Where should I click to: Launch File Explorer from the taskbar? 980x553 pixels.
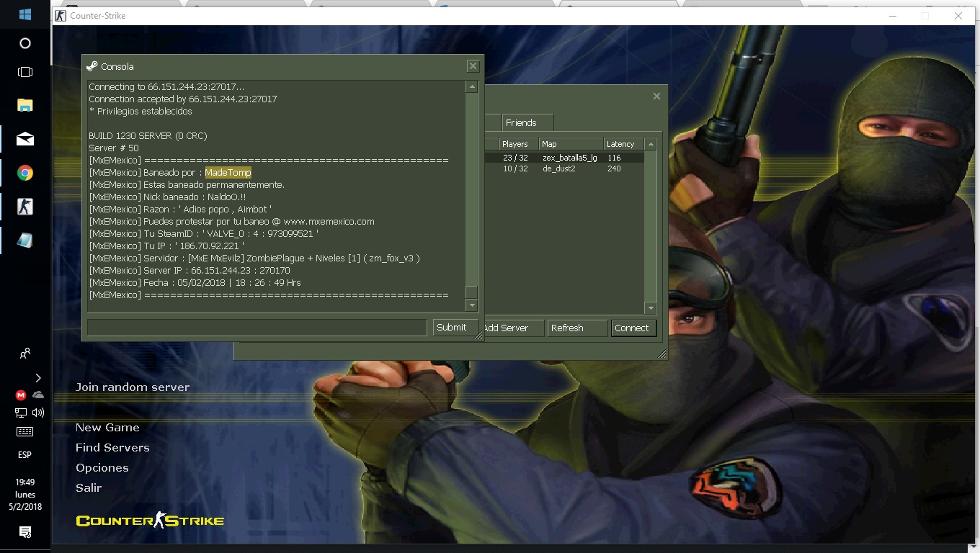[x=24, y=105]
